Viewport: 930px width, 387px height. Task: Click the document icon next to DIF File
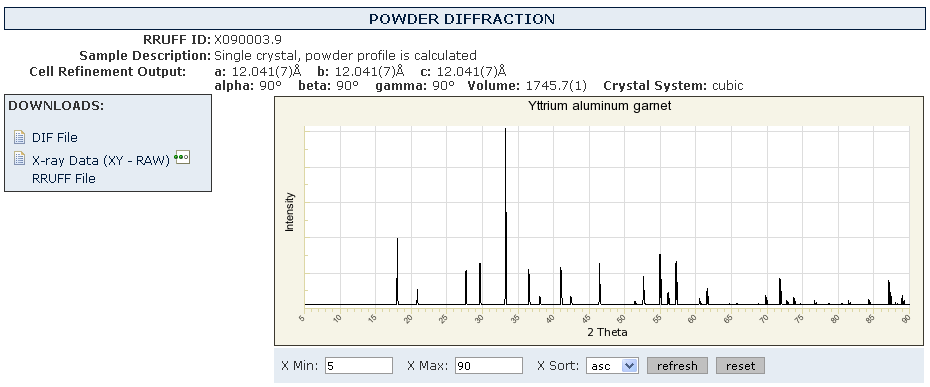click(20, 137)
